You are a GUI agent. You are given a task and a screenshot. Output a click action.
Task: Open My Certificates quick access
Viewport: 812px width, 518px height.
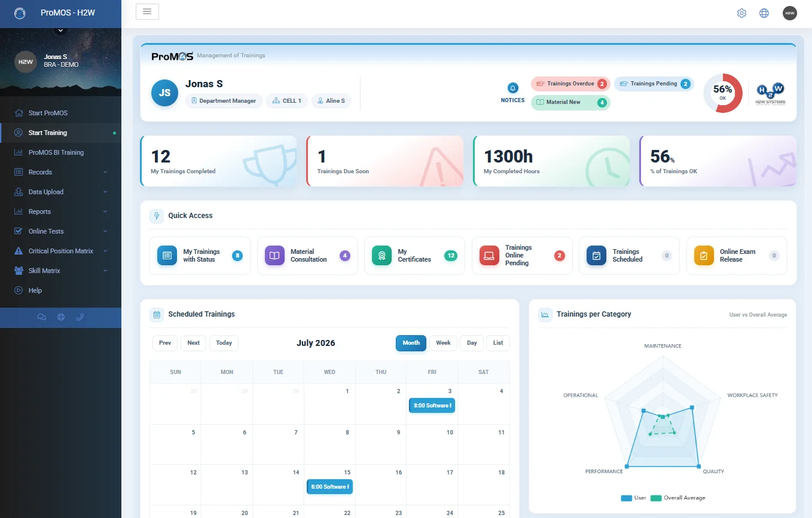point(414,256)
